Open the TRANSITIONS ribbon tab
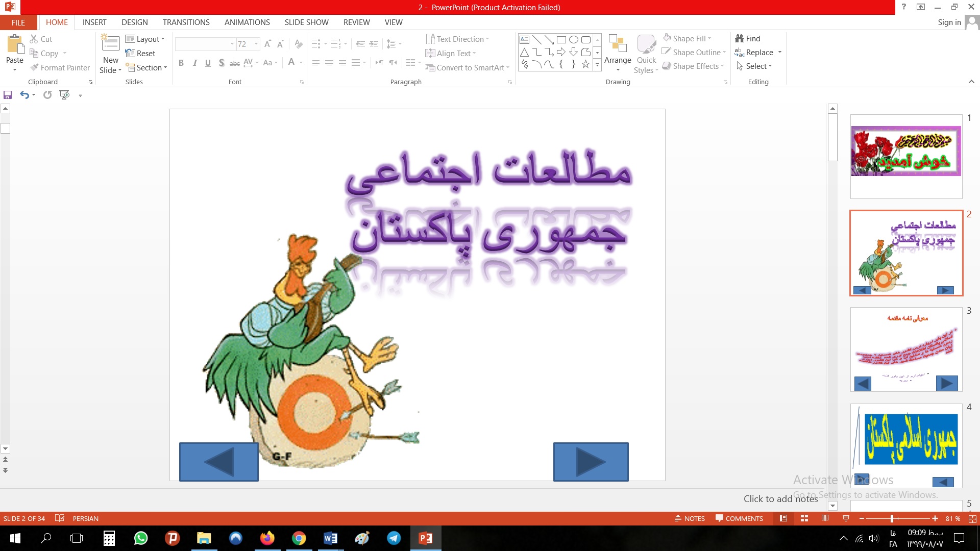980x551 pixels. [186, 22]
